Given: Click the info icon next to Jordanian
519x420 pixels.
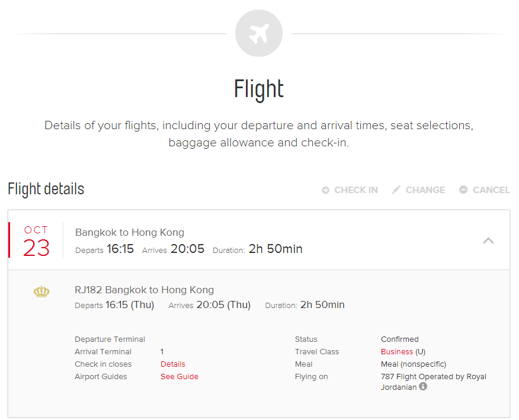Looking at the screenshot, I should coord(423,386).
